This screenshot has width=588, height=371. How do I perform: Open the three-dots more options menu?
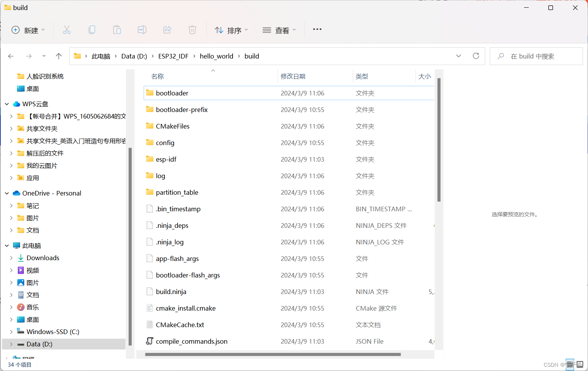point(317,29)
